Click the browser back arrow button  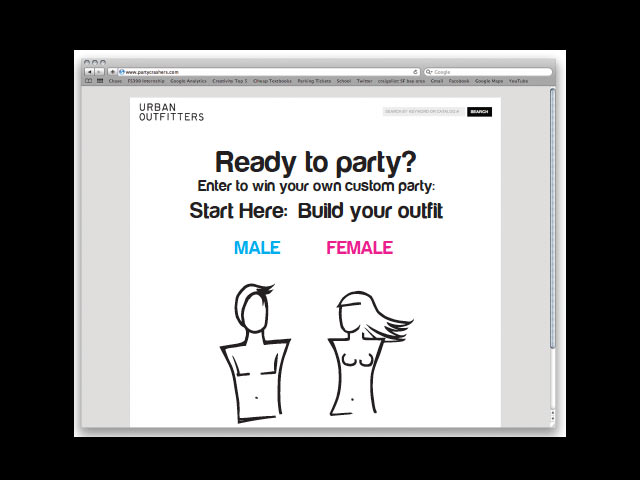[x=88, y=72]
